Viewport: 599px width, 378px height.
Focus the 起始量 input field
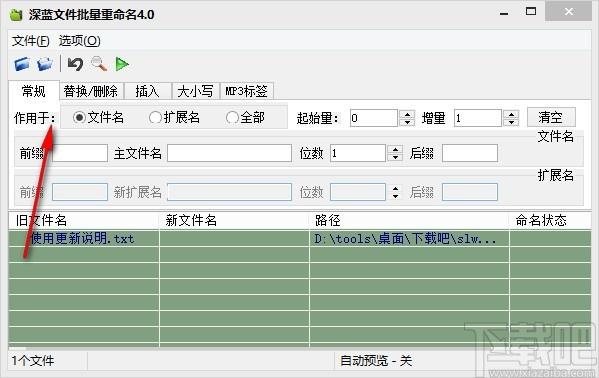[374, 118]
